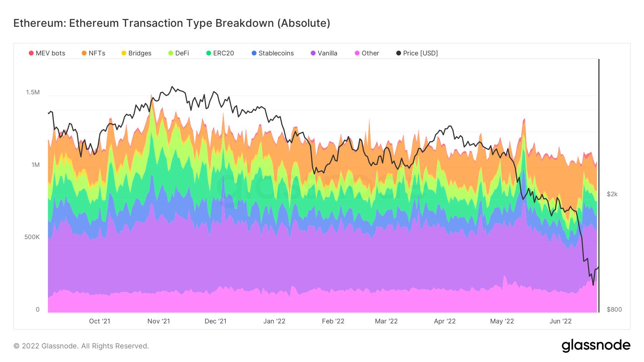Screen dimensions: 644x362
Task: Toggle the Price [USD] series label
Action: [420, 53]
